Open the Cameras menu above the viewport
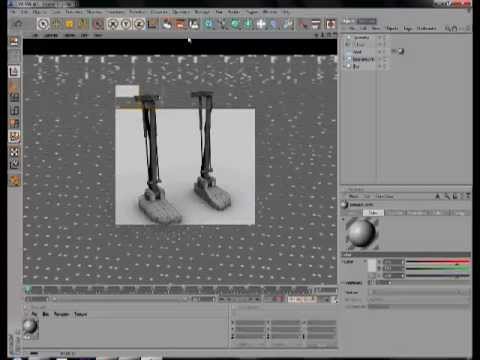480x360 pixels. (x=51, y=35)
